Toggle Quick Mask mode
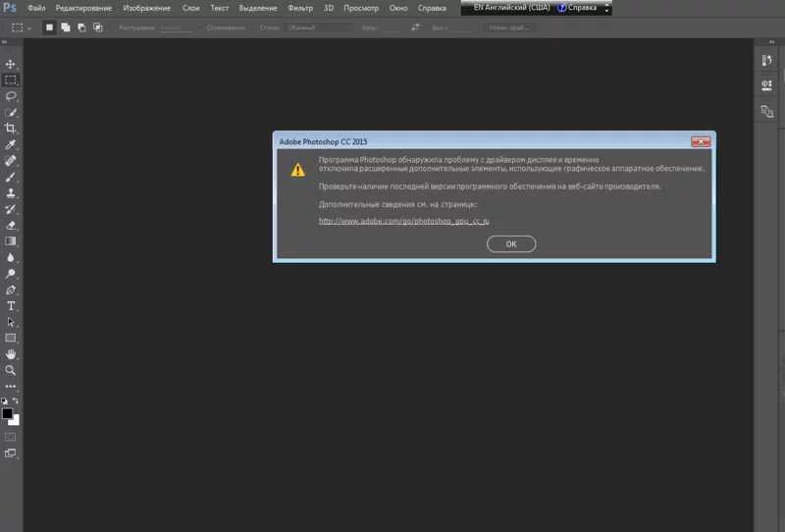This screenshot has width=785, height=532. tap(11, 437)
